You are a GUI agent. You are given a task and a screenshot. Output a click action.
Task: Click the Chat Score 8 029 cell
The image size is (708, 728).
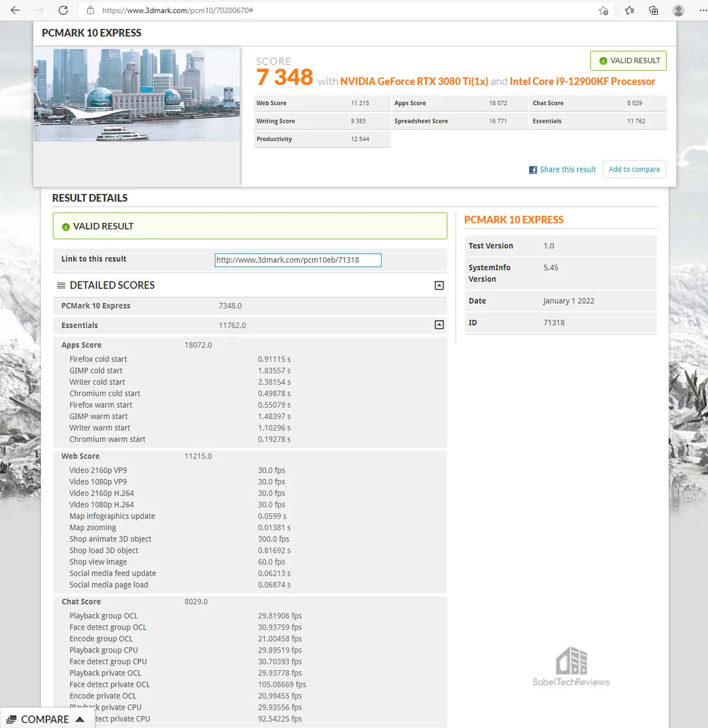(x=598, y=103)
